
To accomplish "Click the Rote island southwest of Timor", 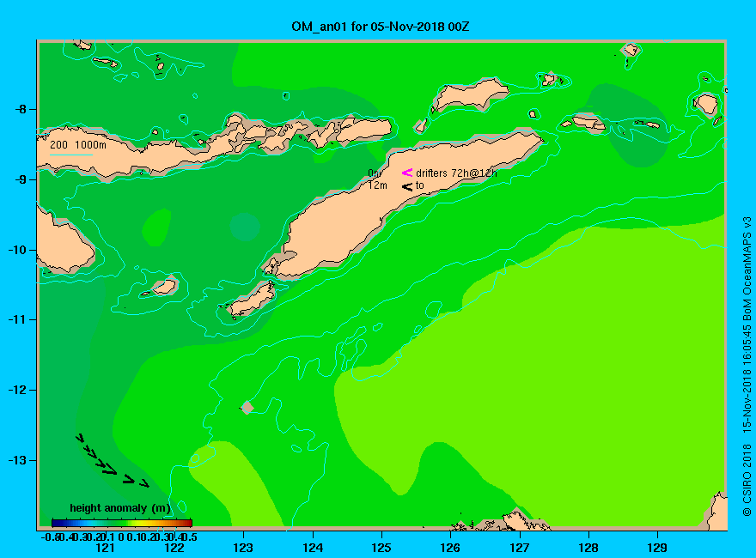I will [x=252, y=300].
